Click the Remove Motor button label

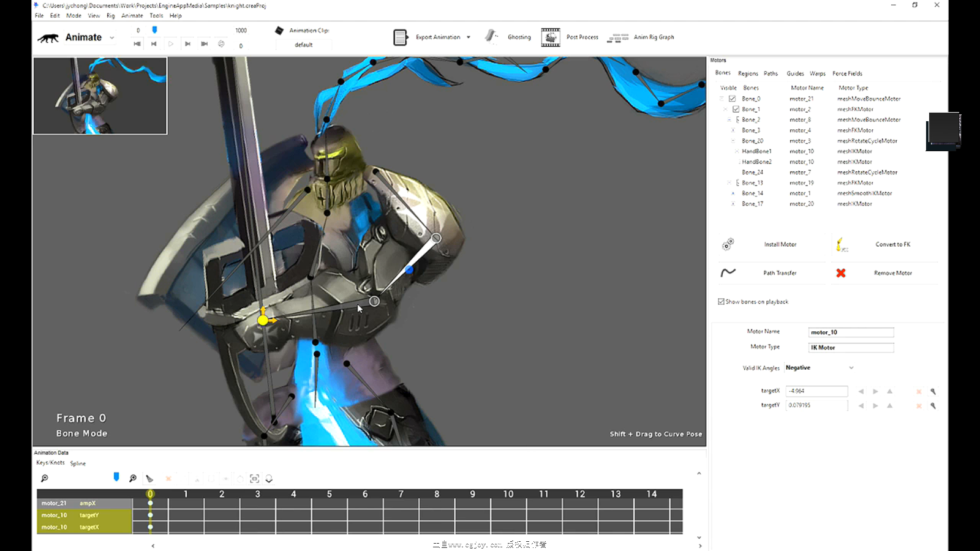coord(892,273)
